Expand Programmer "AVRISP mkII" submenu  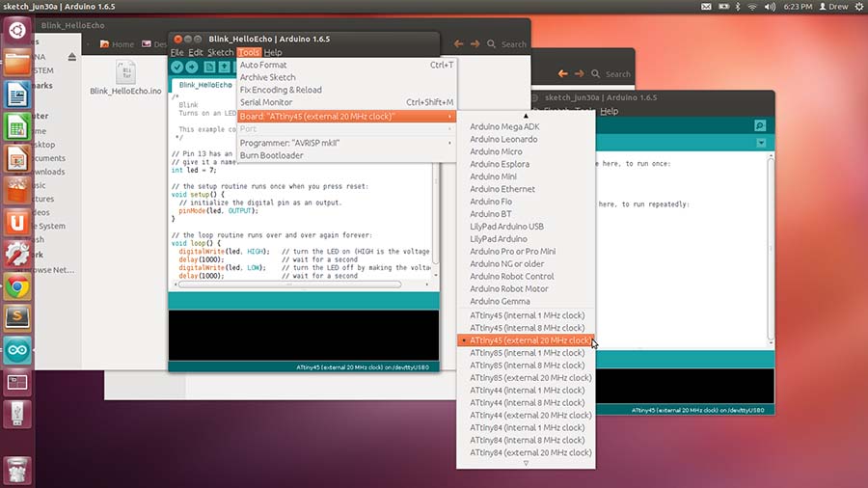coord(346,143)
